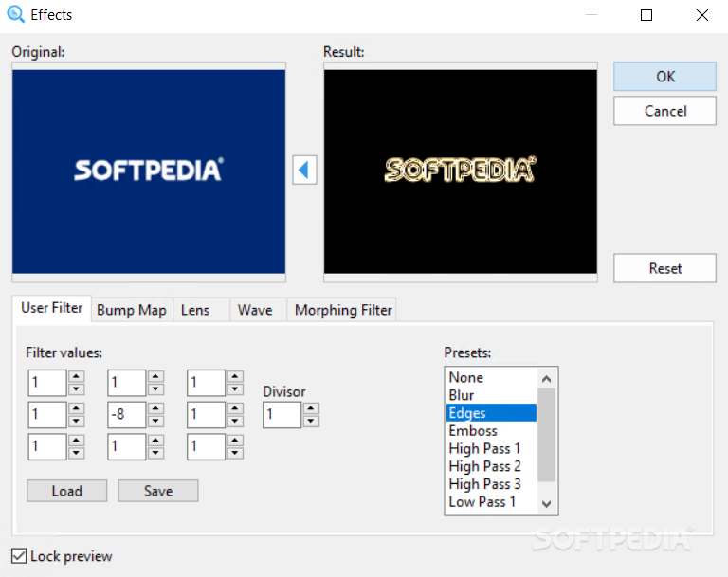This screenshot has height=577, width=728.
Task: Decrease the top-left filter value
Action: 76,389
